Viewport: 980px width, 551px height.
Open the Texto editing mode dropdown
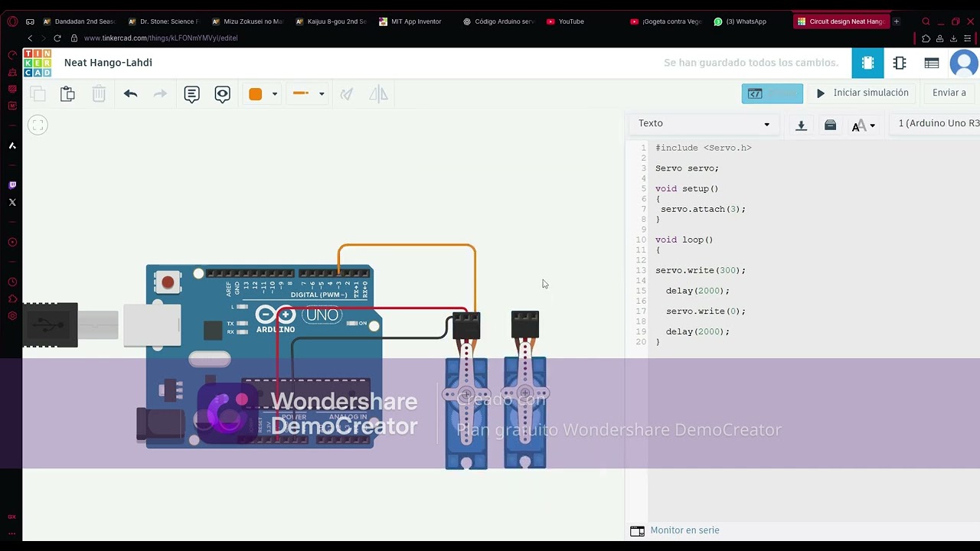point(704,124)
